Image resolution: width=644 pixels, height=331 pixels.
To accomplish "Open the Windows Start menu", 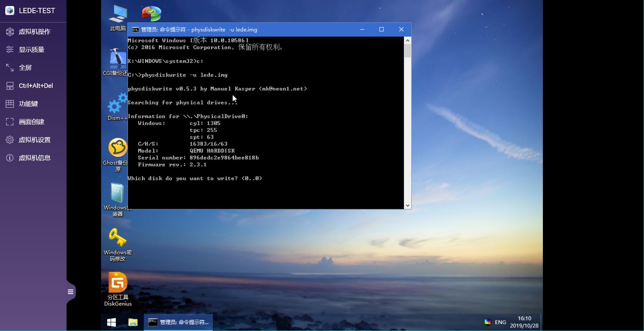I will [x=111, y=322].
